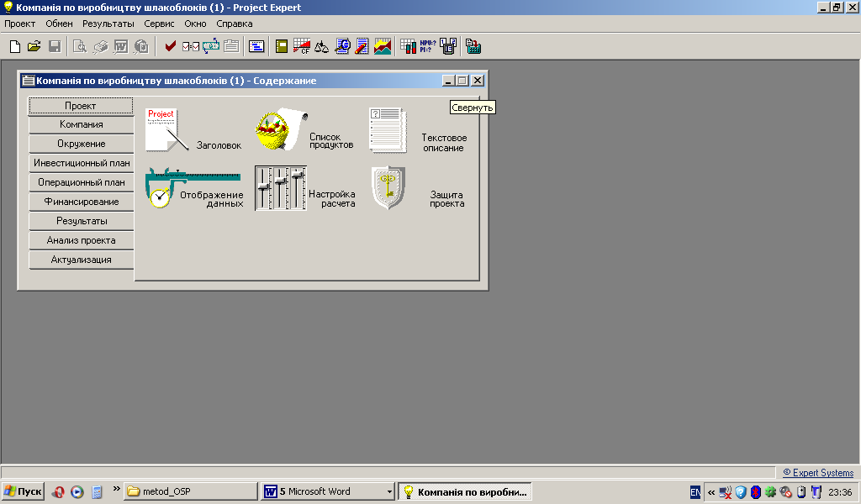The height and width of the screenshot is (504, 861).
Task: Click the EN language indicator
Action: (695, 492)
